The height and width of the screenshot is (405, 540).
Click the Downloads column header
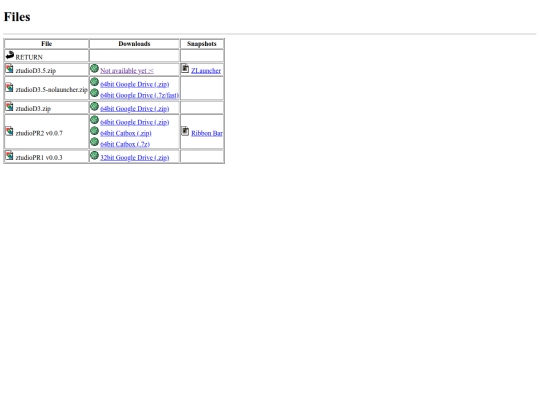134,44
